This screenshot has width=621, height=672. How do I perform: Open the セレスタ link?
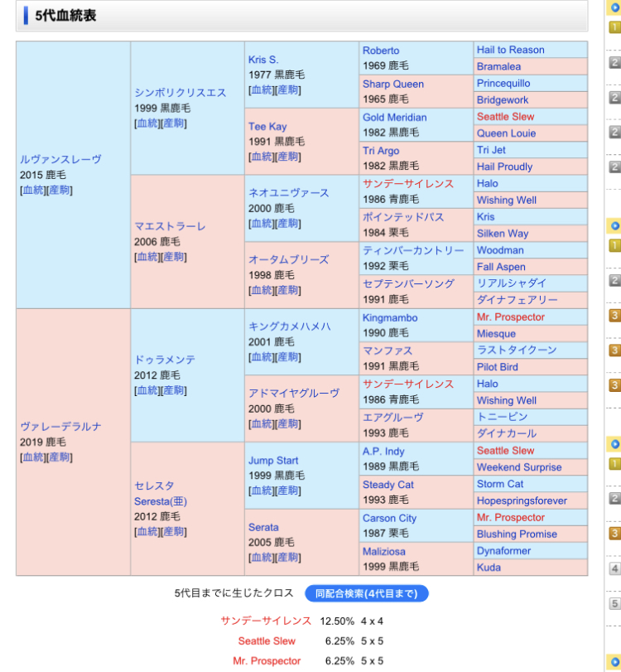pyautogui.click(x=154, y=486)
